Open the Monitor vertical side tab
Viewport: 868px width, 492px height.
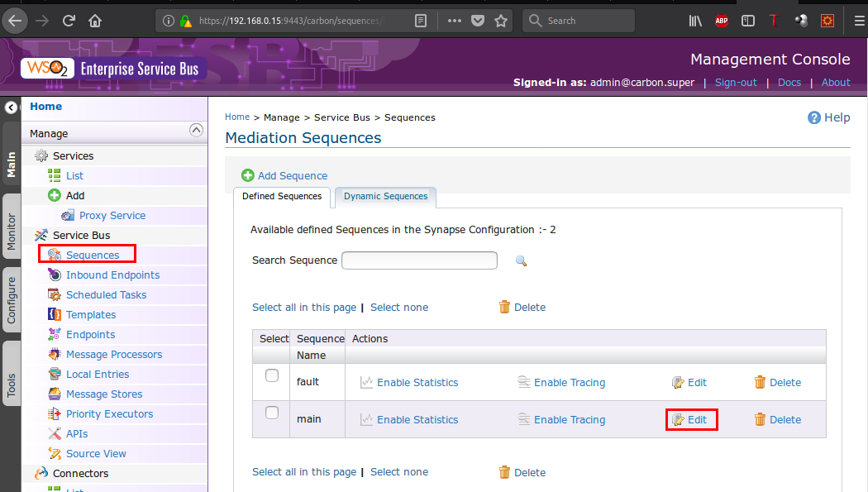coord(12,232)
